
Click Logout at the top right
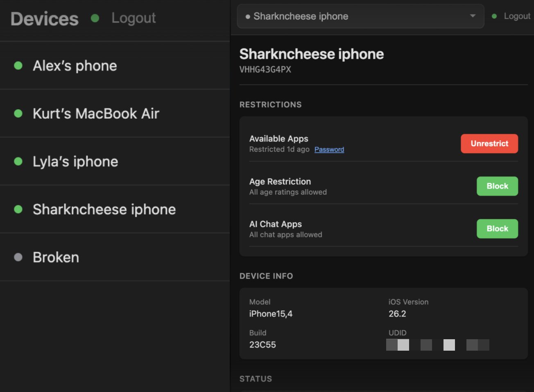click(x=517, y=16)
